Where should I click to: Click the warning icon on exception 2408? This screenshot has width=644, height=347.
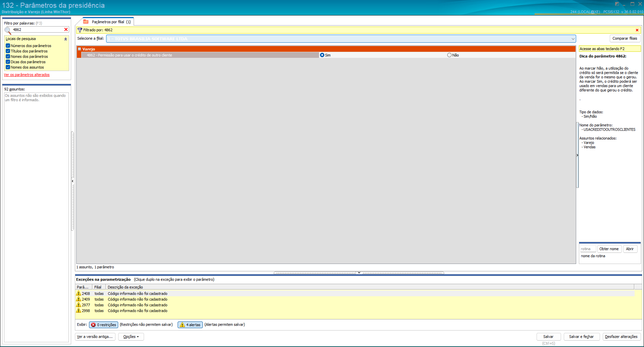click(79, 294)
